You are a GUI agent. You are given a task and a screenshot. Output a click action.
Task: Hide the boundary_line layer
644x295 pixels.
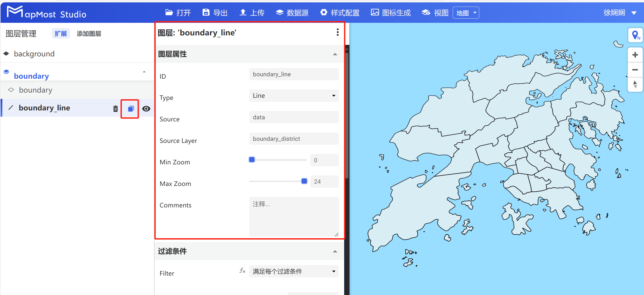(x=146, y=109)
